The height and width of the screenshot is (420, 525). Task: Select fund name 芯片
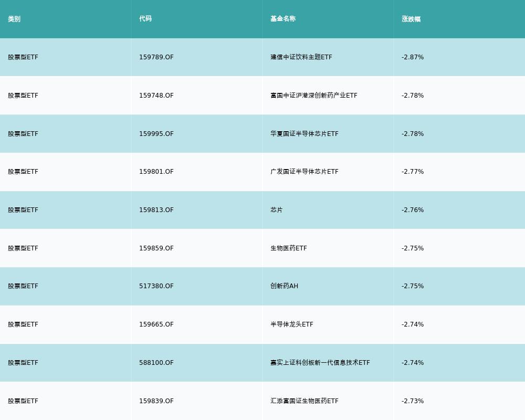coord(277,210)
